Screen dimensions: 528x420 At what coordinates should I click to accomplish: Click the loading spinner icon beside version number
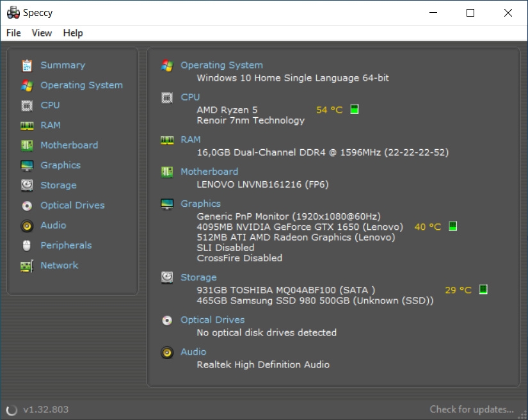click(12, 410)
